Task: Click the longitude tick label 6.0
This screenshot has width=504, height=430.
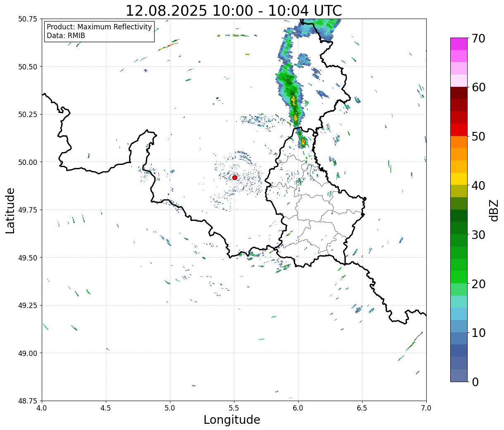Action: click(x=298, y=408)
